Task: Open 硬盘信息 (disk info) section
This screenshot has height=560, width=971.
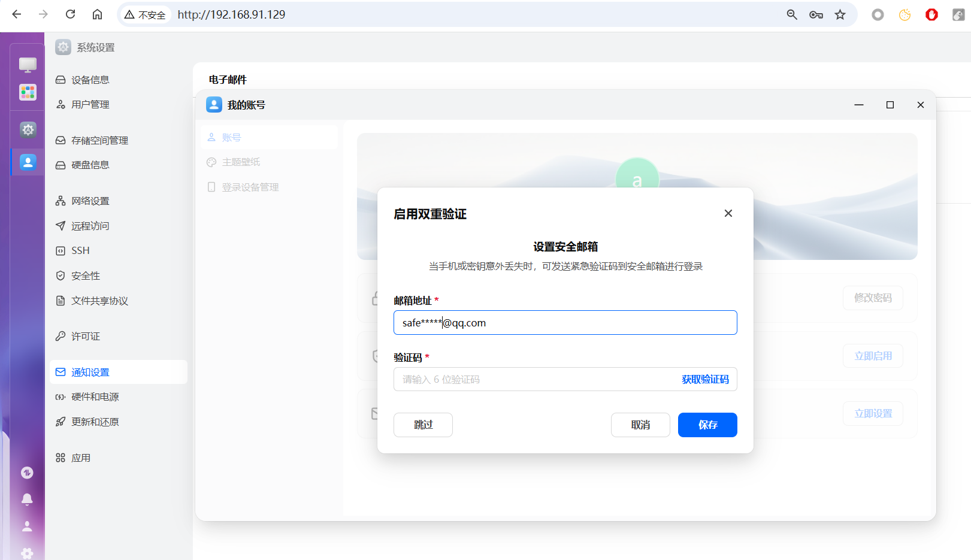Action: pos(91,165)
